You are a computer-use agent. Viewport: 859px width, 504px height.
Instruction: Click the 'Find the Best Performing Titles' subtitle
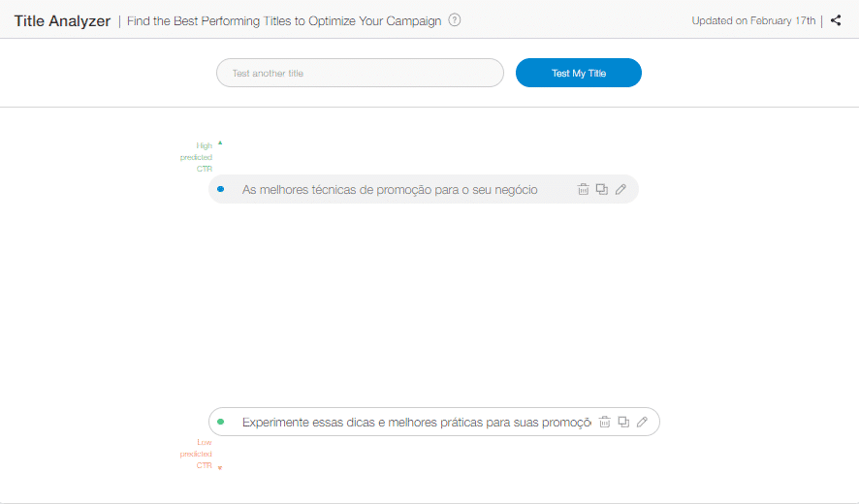284,20
